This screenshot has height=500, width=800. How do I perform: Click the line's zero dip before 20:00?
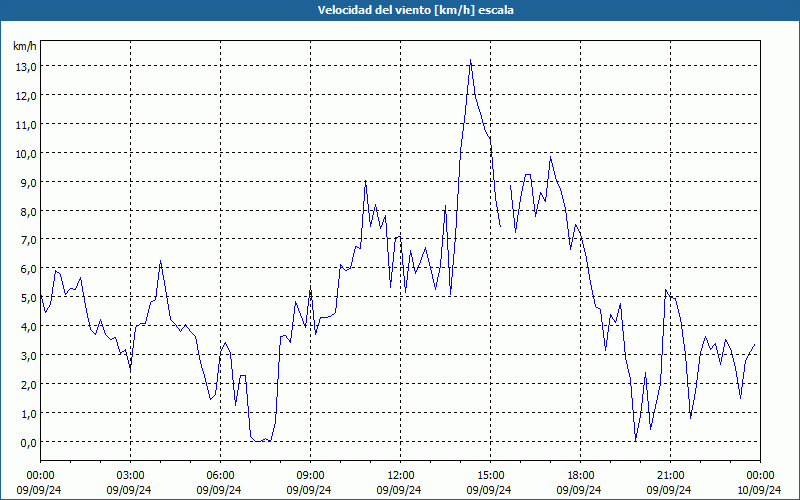coord(635,441)
